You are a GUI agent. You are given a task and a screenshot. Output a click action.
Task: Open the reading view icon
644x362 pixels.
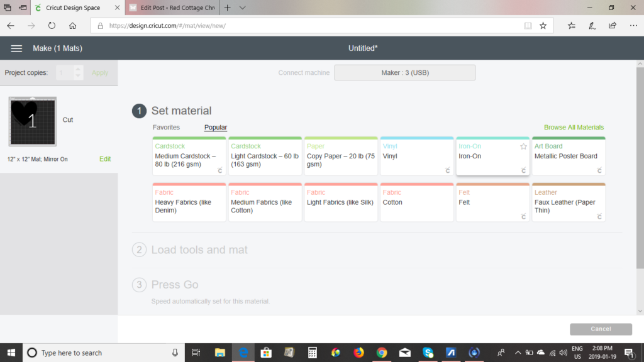[x=528, y=25]
